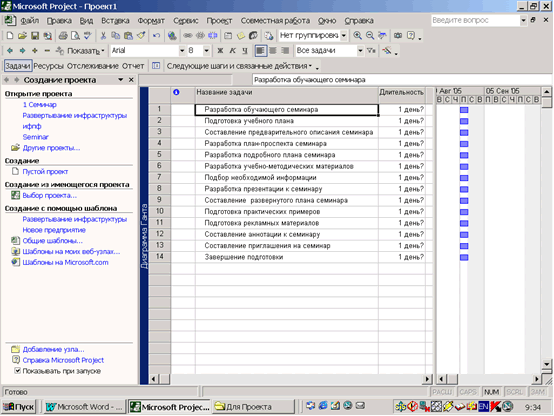Toggle italic К formatting

tap(232, 51)
